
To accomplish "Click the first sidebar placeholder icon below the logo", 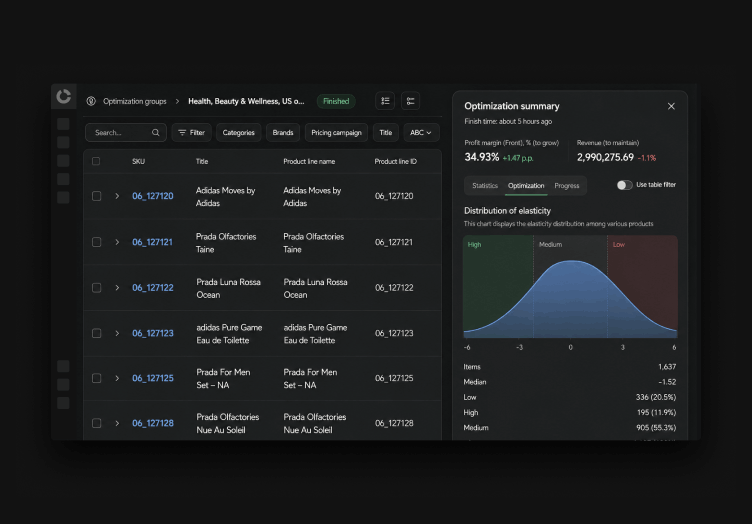I will (x=63, y=124).
